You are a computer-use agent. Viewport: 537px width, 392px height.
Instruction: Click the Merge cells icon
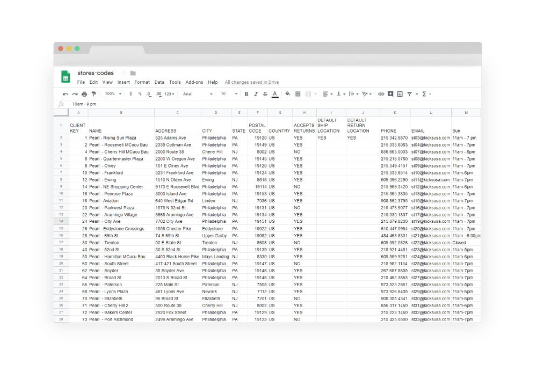point(308,94)
